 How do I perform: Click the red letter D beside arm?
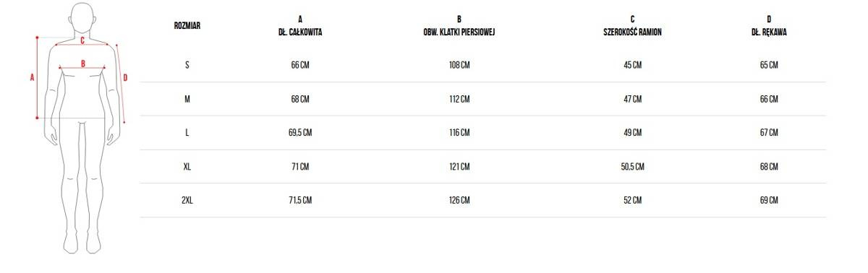pos(125,77)
